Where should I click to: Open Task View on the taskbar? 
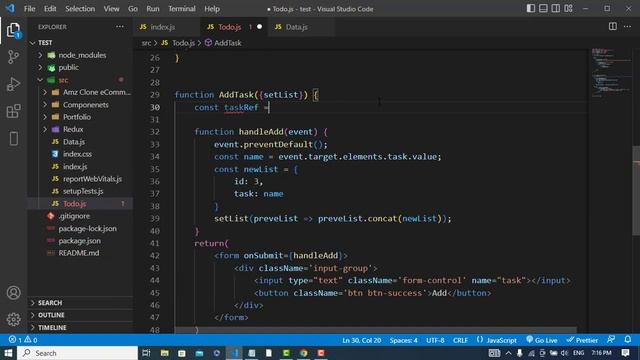click(x=146, y=353)
